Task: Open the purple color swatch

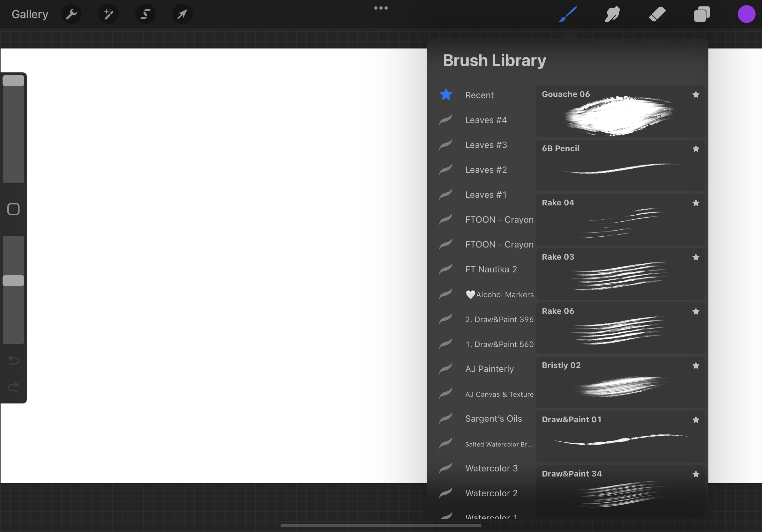Action: [746, 14]
